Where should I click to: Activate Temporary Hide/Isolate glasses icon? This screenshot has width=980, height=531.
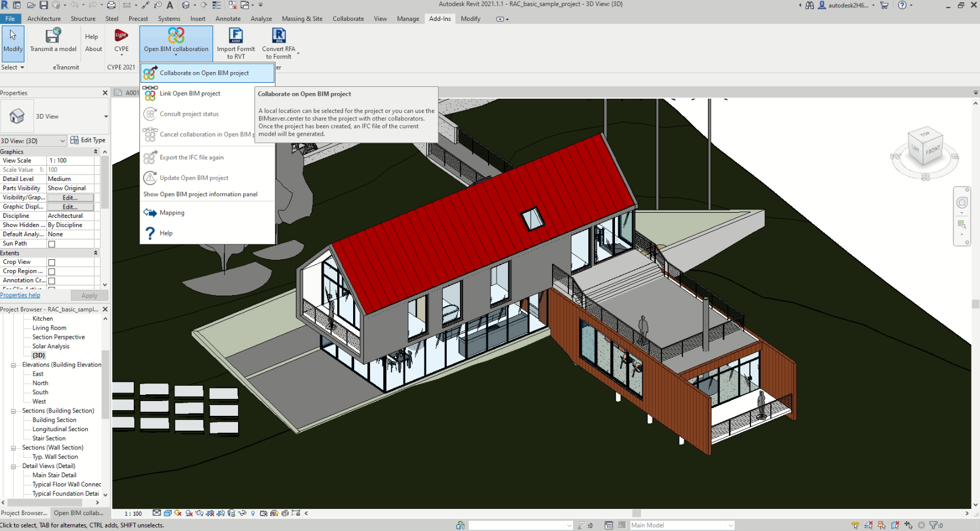[x=242, y=513]
